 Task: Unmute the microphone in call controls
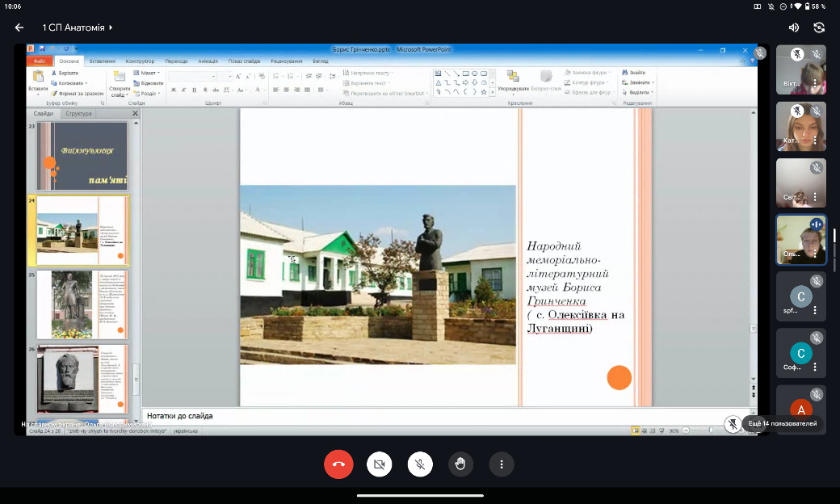tap(420, 464)
